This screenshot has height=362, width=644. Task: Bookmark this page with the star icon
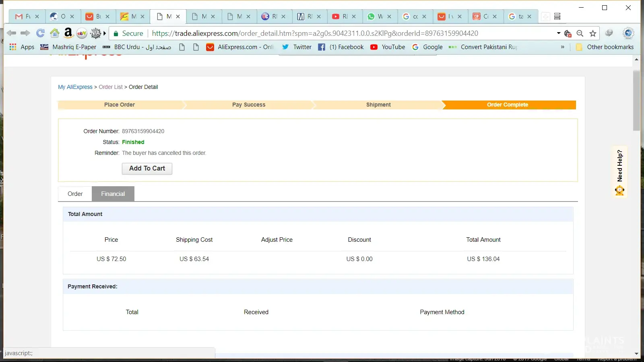click(593, 33)
